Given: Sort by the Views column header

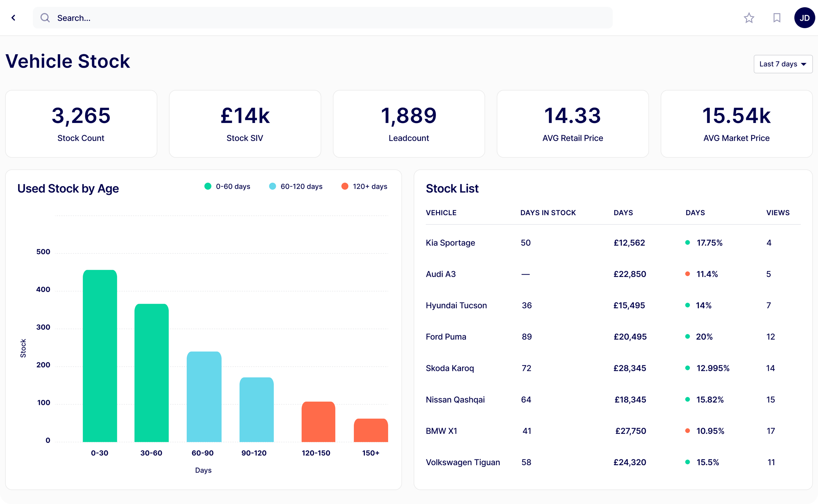Looking at the screenshot, I should tap(778, 213).
